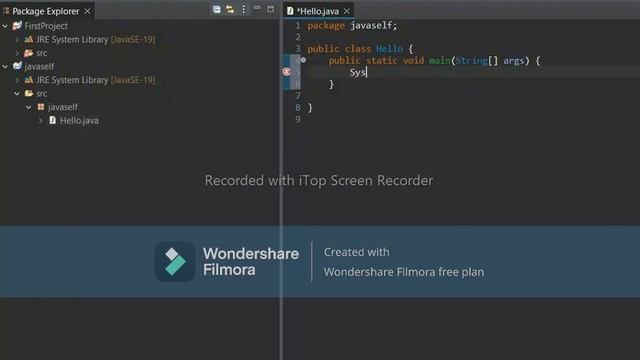Expand src folder under FirstProject
The width and height of the screenshot is (640, 360).
17,53
